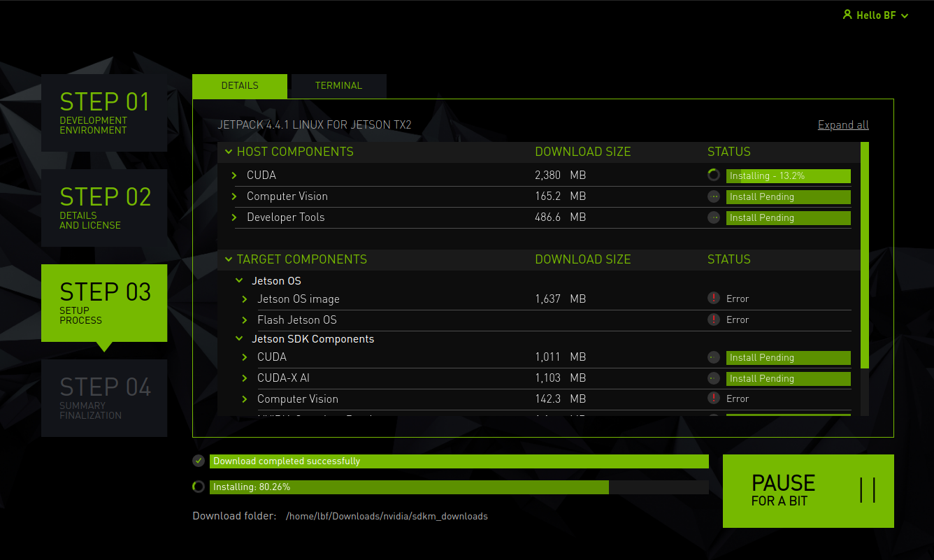934x560 pixels.
Task: Expand the target CUDA row
Action: [x=245, y=357]
